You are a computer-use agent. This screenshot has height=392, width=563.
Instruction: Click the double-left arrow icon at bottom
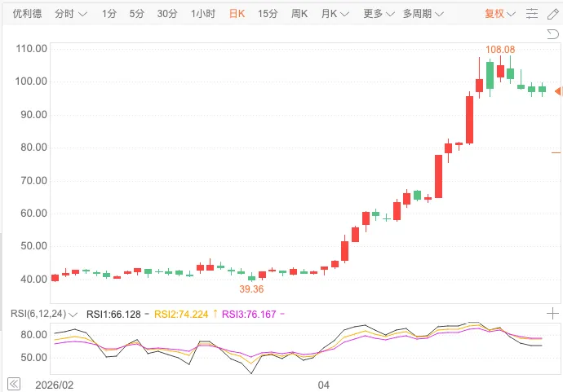click(14, 384)
